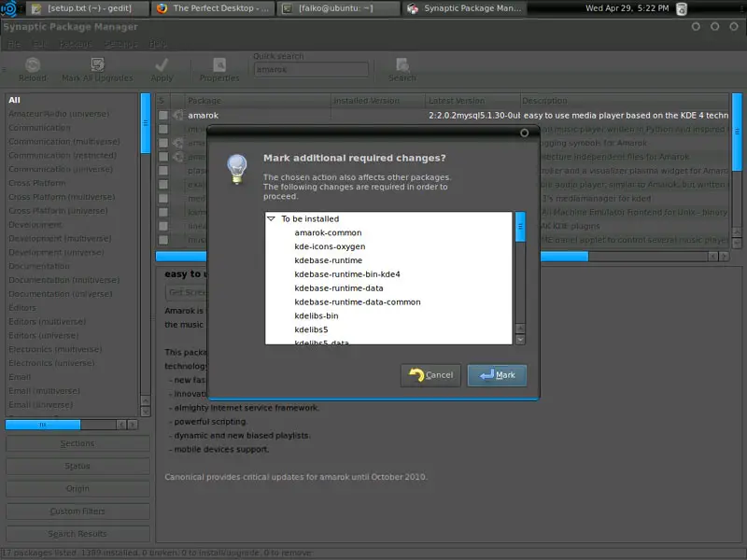Open the Help menu
Viewport: 747px width, 560px height.
158,44
